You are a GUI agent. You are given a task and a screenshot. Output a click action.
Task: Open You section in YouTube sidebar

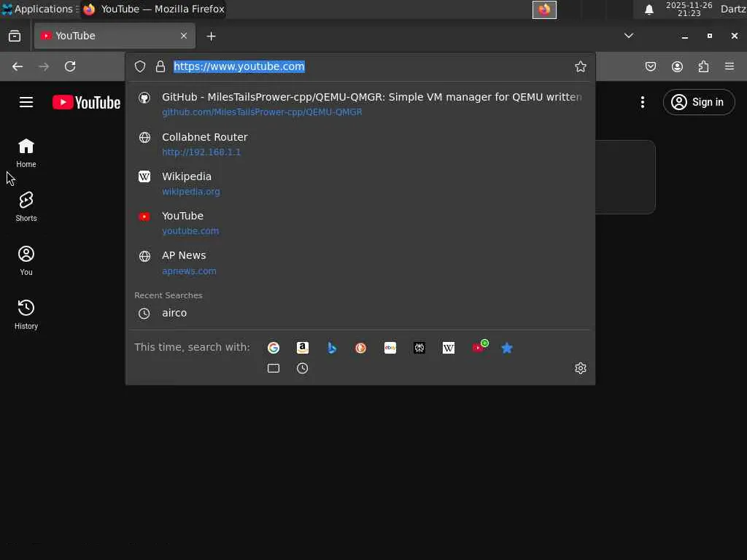[26, 261]
